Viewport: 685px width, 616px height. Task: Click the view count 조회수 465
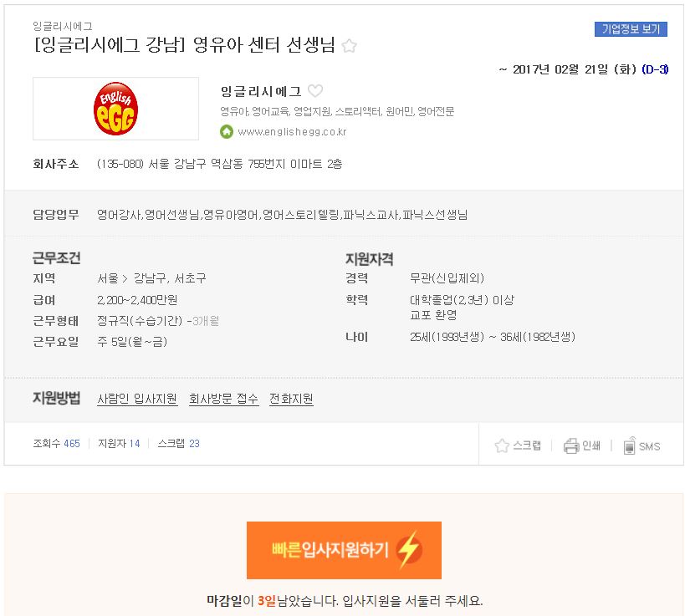(x=56, y=444)
